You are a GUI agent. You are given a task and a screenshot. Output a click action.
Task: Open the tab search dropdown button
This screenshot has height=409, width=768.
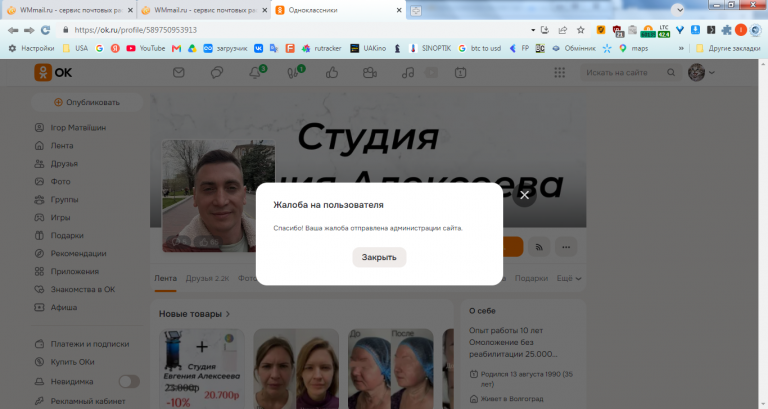[678, 10]
